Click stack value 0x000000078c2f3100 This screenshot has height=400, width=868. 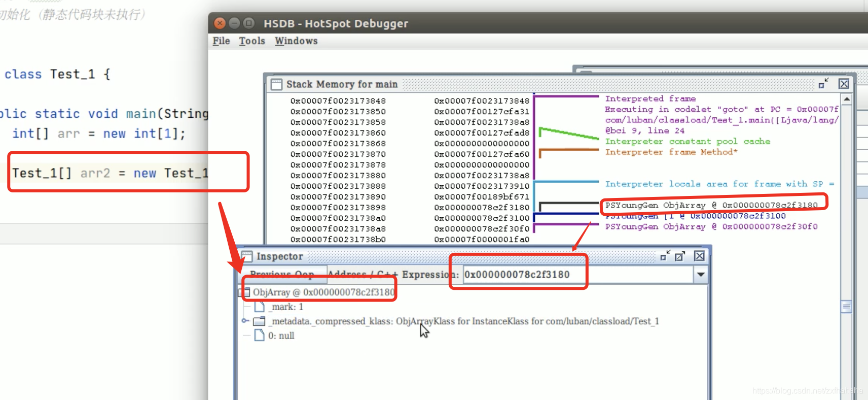point(482,218)
